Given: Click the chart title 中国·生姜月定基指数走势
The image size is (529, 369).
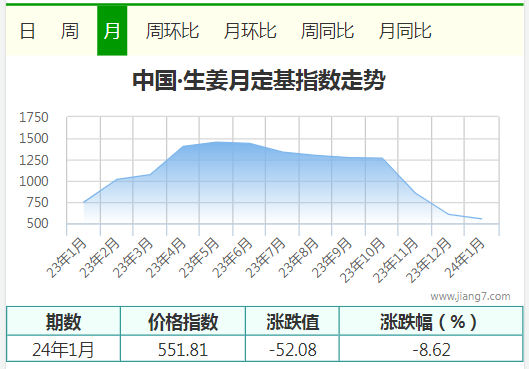Looking at the screenshot, I should (259, 80).
